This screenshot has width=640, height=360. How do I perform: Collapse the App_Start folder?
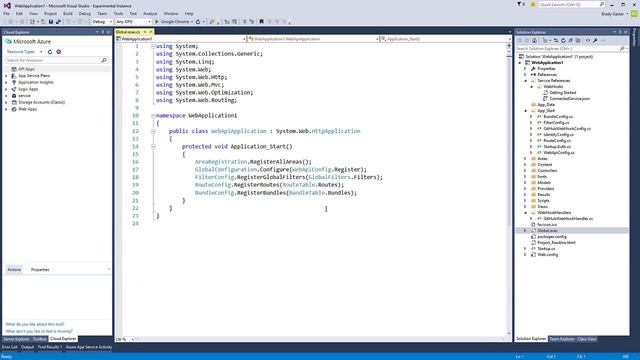click(526, 111)
